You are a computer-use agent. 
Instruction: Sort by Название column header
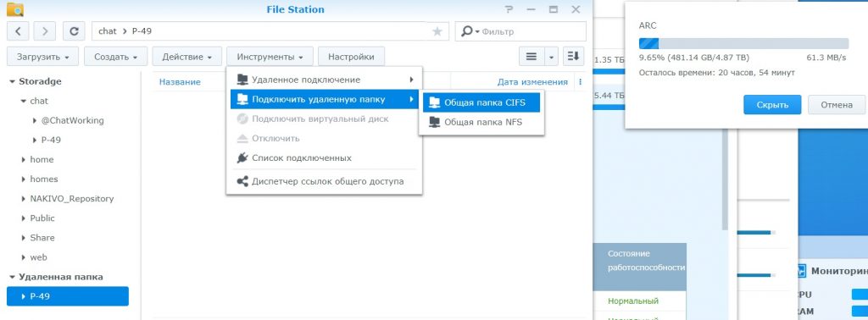point(180,82)
